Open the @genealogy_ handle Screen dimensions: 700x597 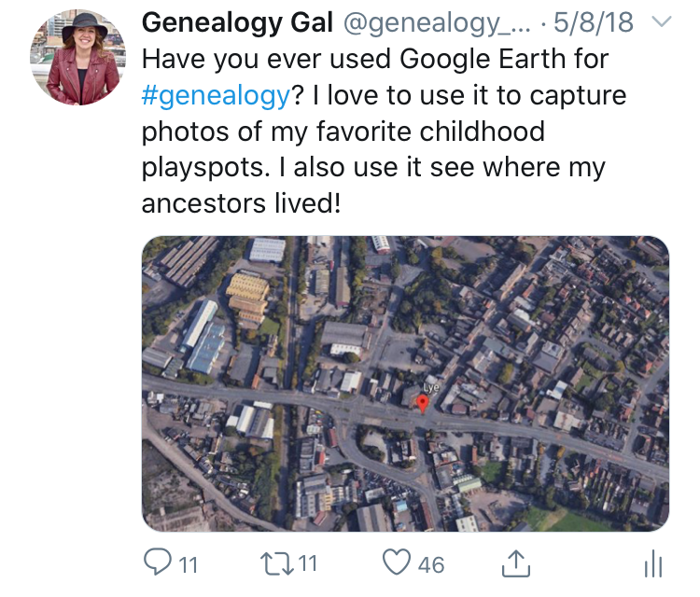coord(437,23)
